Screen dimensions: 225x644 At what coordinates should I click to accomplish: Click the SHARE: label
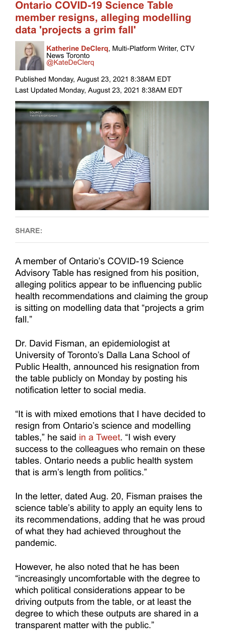pos(29,231)
